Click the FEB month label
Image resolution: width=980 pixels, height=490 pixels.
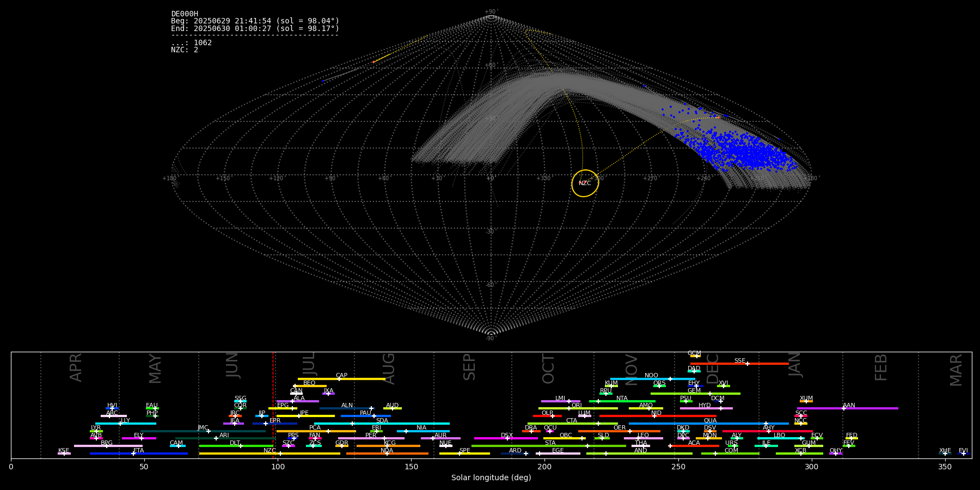tap(881, 367)
